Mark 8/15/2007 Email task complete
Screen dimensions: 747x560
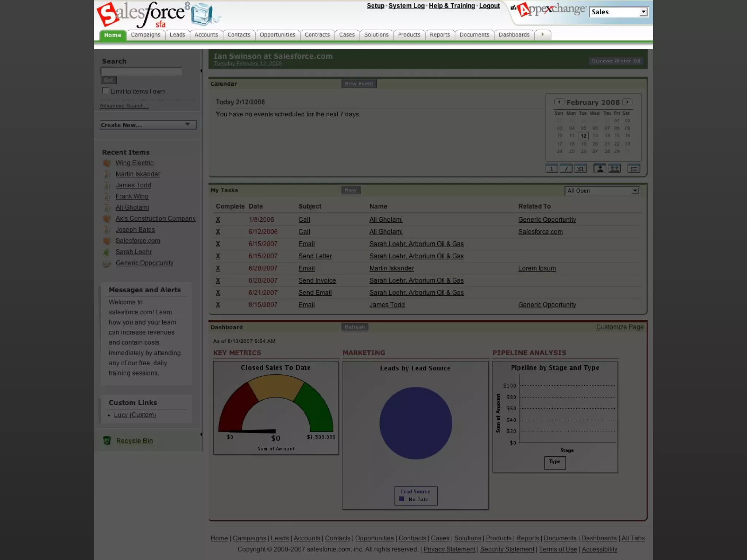pyautogui.click(x=218, y=305)
